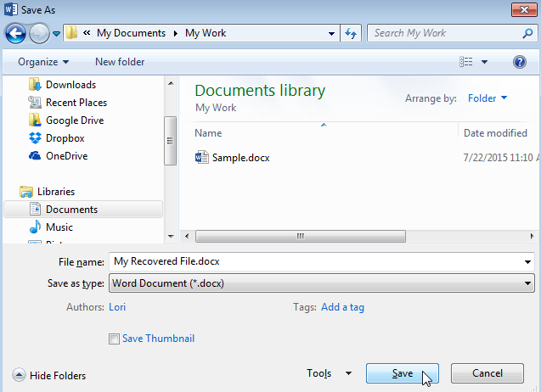Open the Organize menu
Image resolution: width=541 pixels, height=392 pixels.
point(43,62)
